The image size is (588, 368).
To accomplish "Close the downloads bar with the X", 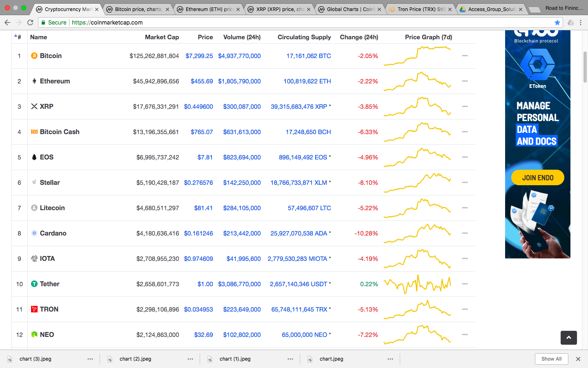I will pos(578,359).
